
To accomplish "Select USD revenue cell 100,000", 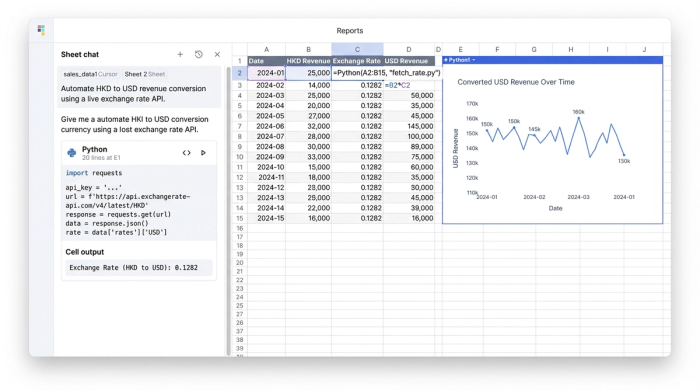I will click(x=408, y=137).
